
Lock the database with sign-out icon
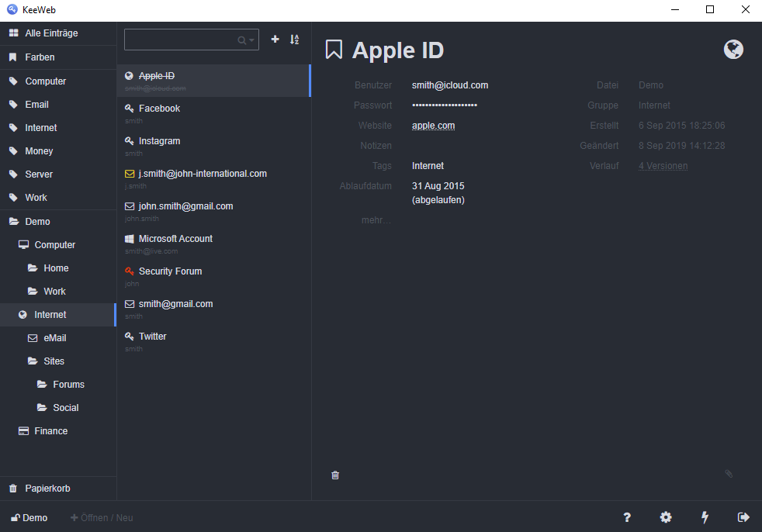pyautogui.click(x=743, y=517)
